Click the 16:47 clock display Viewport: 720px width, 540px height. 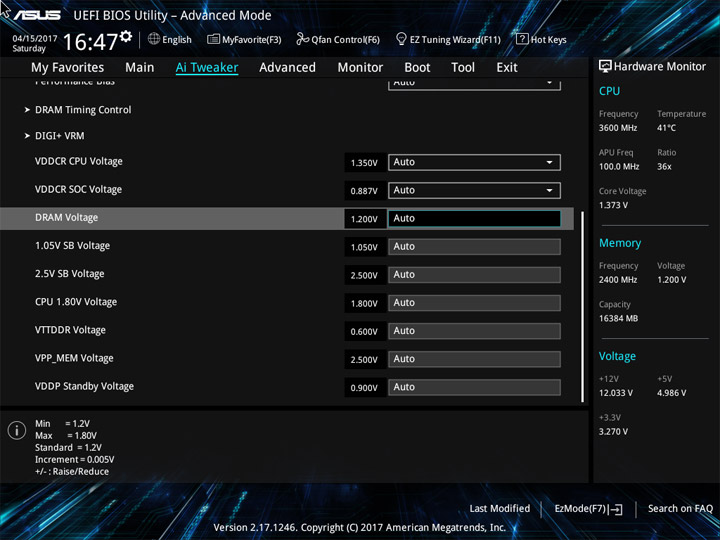click(90, 42)
